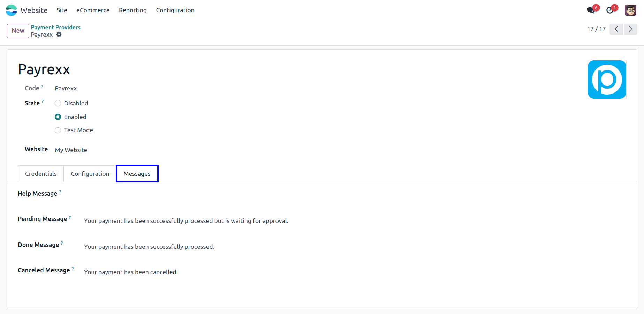Image resolution: width=644 pixels, height=314 pixels.
Task: Open the conversations chat icon
Action: click(591, 10)
